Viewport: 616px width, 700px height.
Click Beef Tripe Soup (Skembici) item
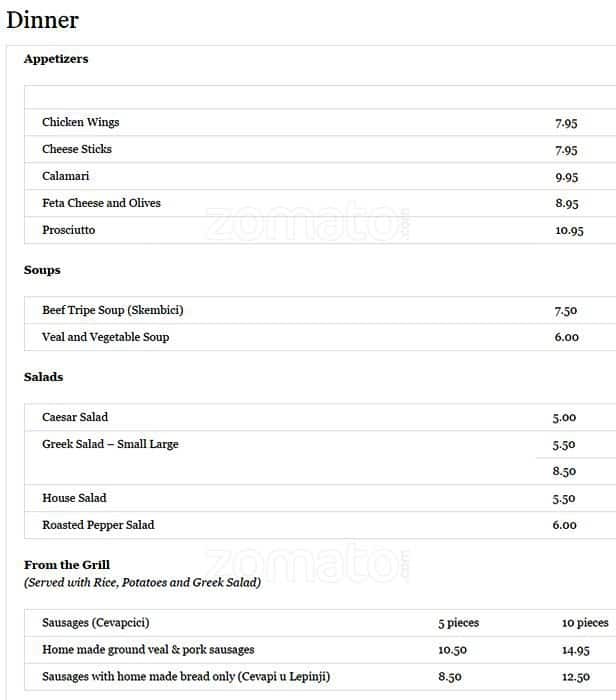113,310
